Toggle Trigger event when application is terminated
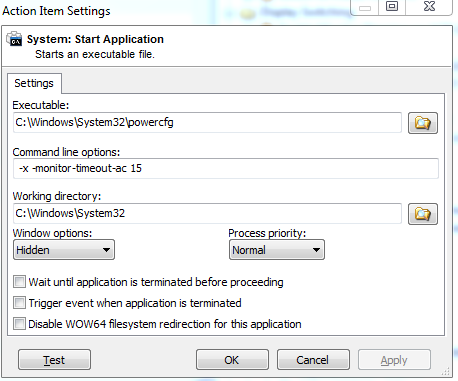The width and height of the screenshot is (458, 381). [19, 303]
